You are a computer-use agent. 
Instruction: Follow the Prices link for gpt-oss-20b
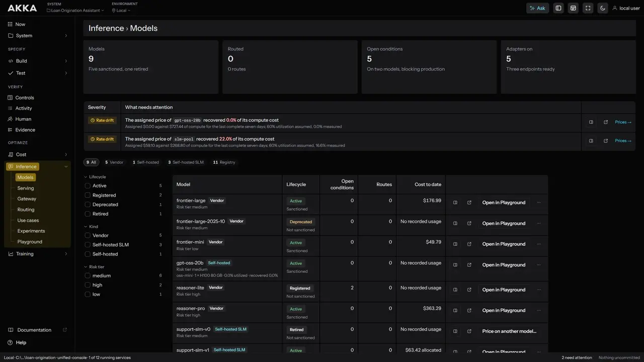click(x=623, y=122)
